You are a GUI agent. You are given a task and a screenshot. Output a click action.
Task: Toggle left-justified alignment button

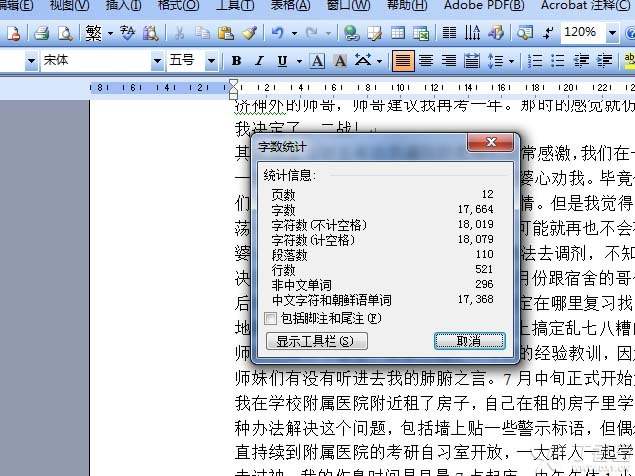[403, 61]
